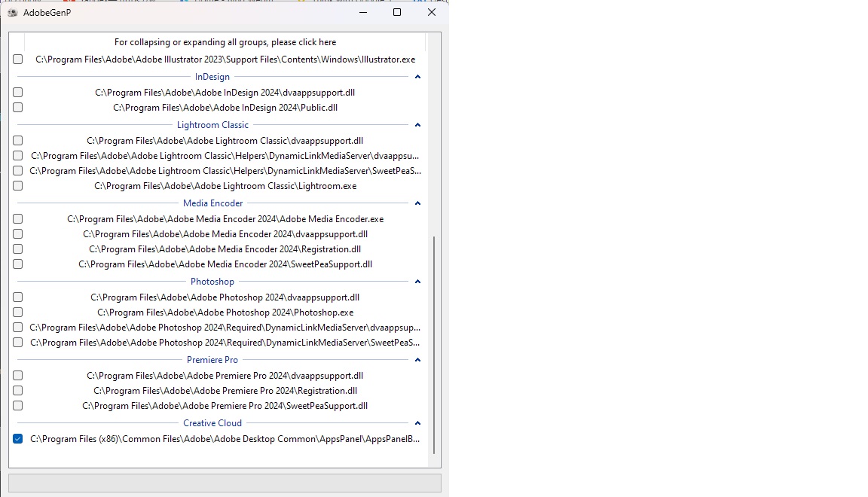Click the progress bar at the window bottom
The image size is (868, 497).
coord(225,483)
